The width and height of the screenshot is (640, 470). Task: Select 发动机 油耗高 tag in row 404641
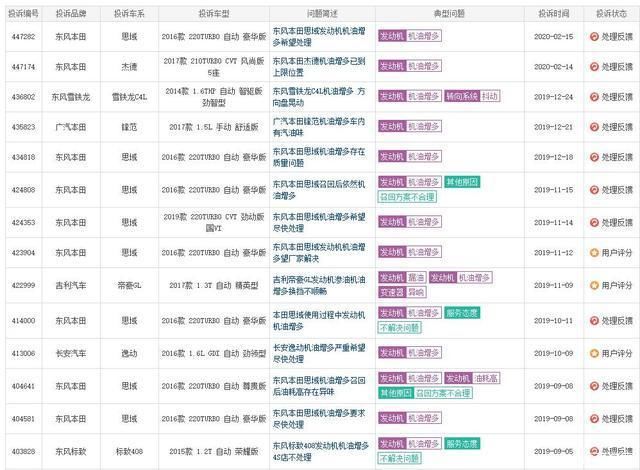[472, 379]
